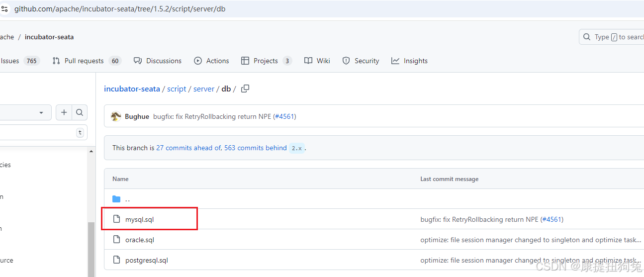Open the mysql.sql file
Image resolution: width=644 pixels, height=277 pixels.
pos(139,219)
